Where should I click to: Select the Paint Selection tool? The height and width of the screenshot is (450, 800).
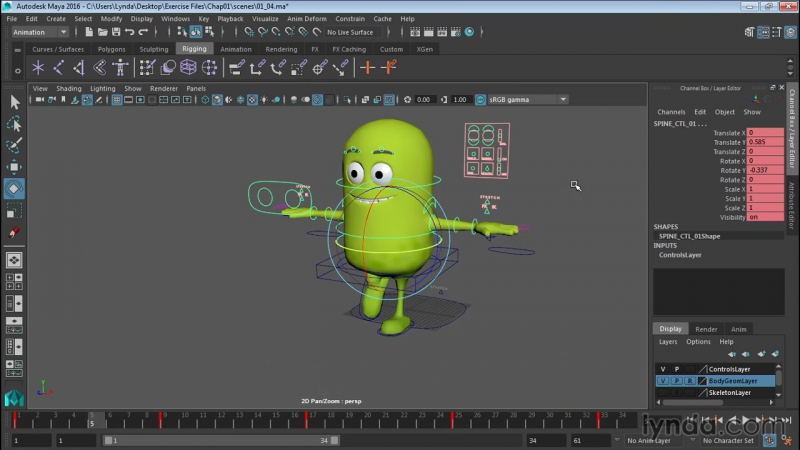pyautogui.click(x=14, y=145)
